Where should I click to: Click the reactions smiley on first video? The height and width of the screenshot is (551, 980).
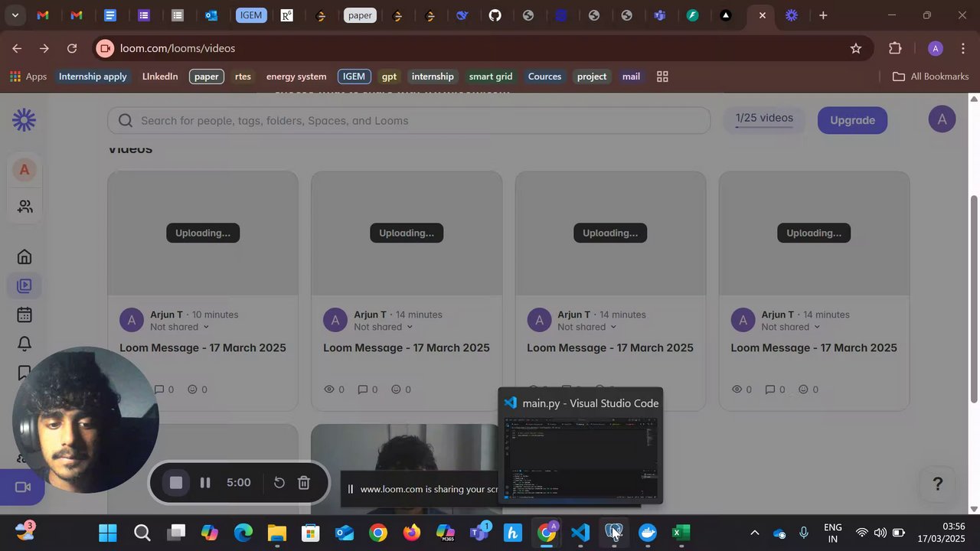(x=193, y=390)
